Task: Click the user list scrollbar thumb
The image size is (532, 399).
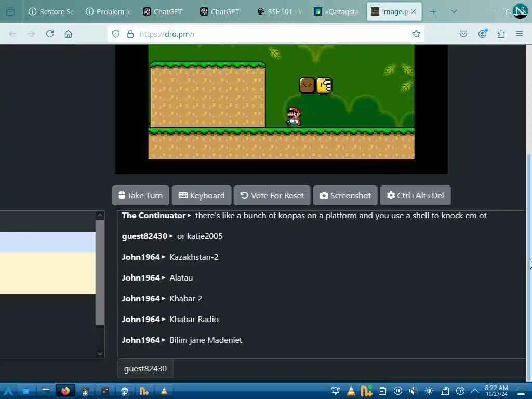Action: coord(100,272)
